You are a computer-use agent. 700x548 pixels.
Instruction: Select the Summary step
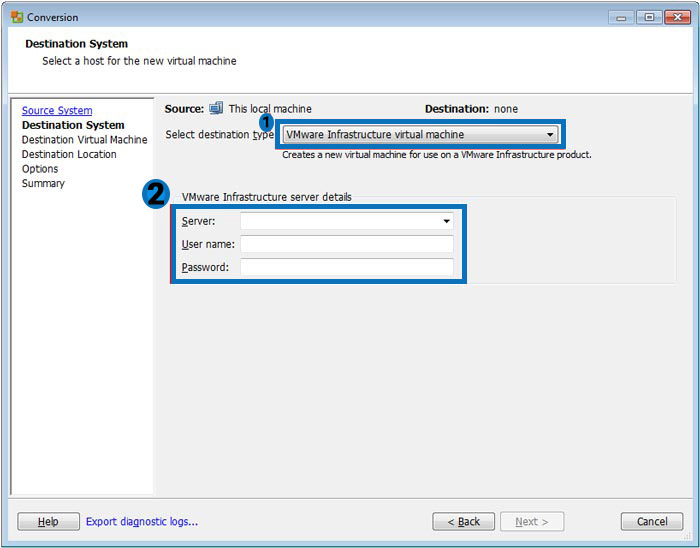(43, 183)
